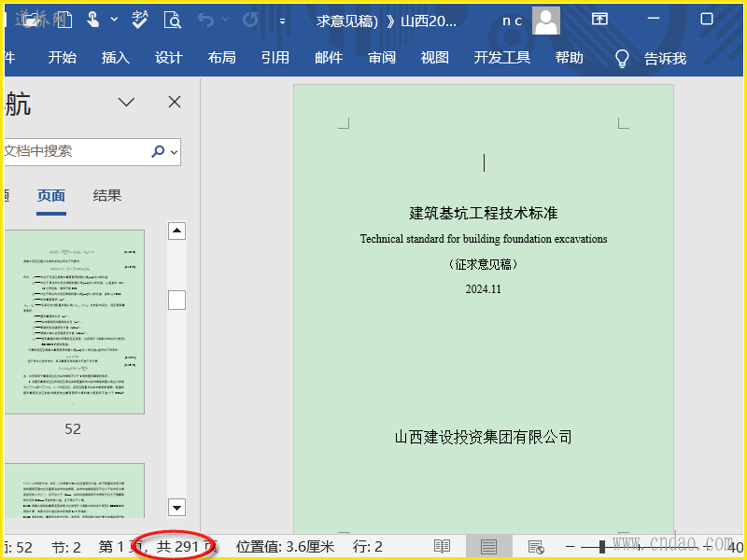Screen dimensions: 747x560
Task: Open print preview icon
Action: click(x=173, y=20)
